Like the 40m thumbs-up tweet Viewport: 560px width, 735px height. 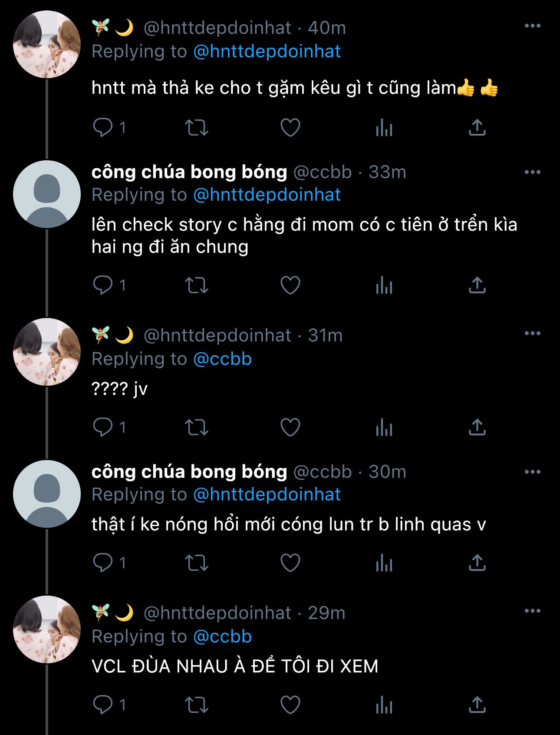pyautogui.click(x=290, y=128)
